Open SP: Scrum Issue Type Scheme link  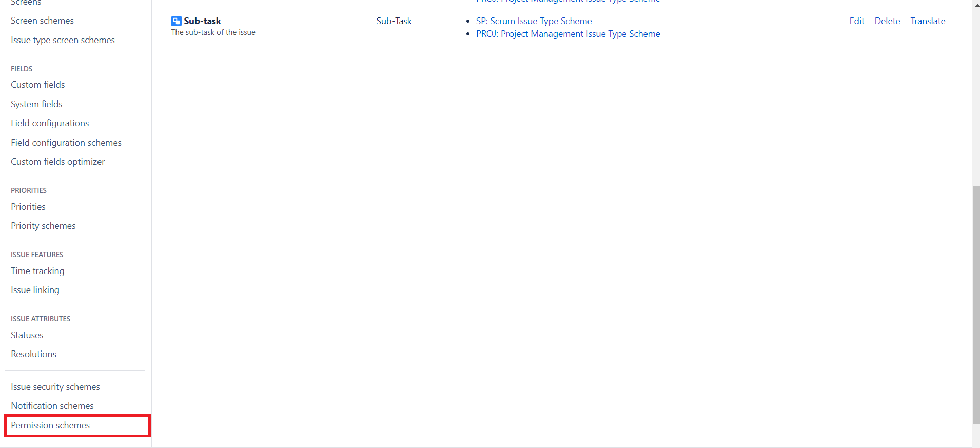(534, 21)
